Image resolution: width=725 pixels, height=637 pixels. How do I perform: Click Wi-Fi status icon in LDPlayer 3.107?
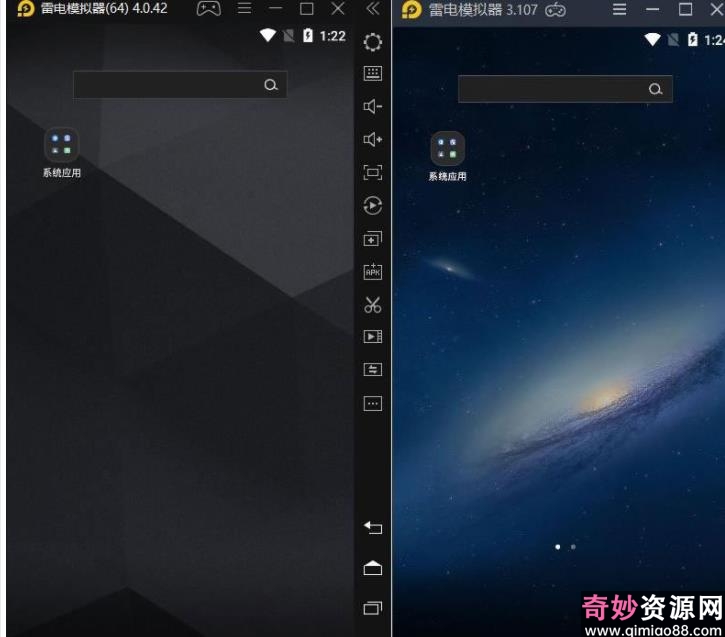(652, 40)
